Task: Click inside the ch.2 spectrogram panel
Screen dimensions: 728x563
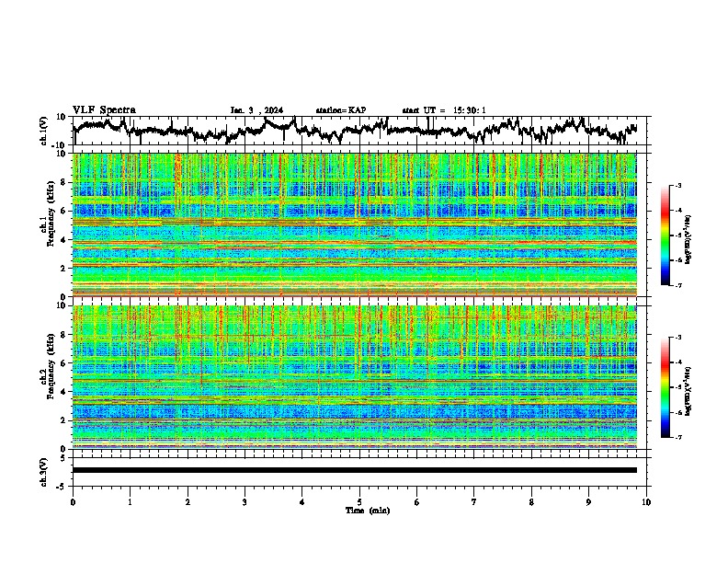Action: pyautogui.click(x=355, y=377)
